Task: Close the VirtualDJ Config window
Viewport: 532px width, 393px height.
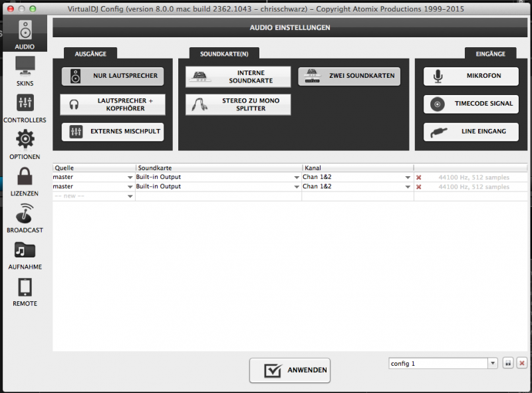Action: (11, 9)
